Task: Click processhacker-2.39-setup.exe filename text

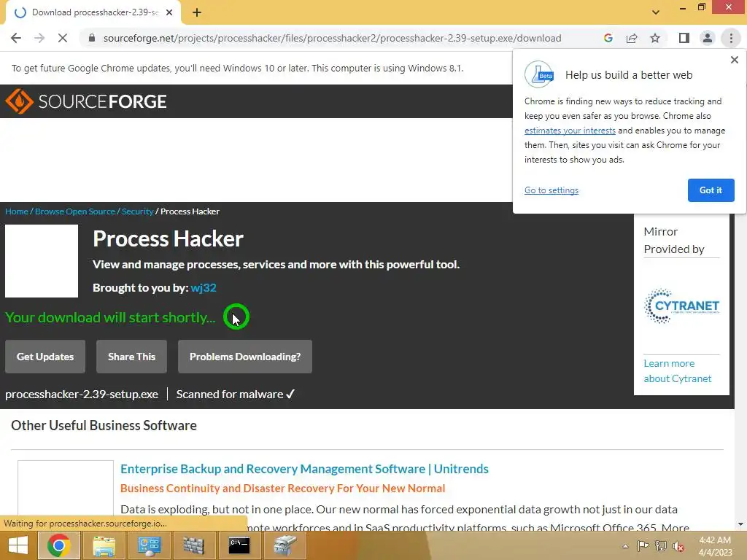Action: (82, 394)
